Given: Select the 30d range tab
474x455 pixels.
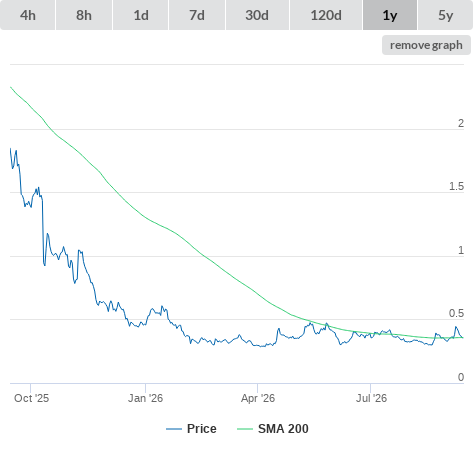Looking at the screenshot, I should 257,15.
